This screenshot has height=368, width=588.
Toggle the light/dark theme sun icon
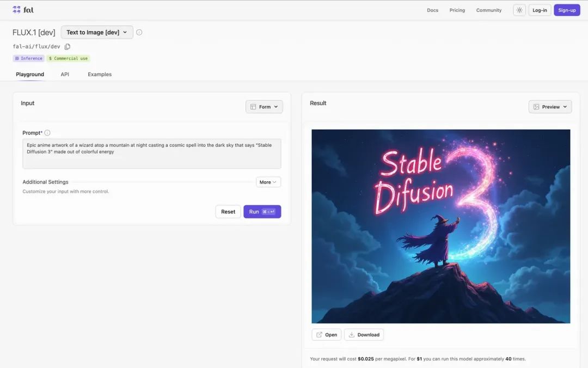tap(519, 10)
